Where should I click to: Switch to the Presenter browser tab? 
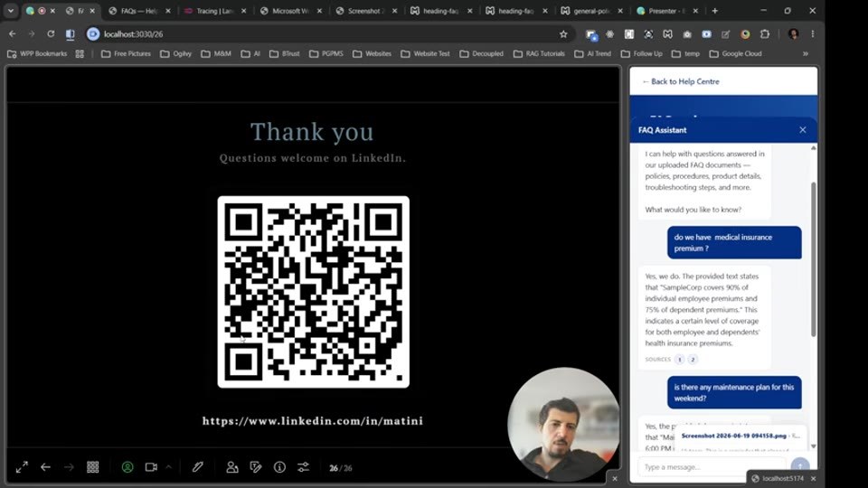tap(666, 11)
